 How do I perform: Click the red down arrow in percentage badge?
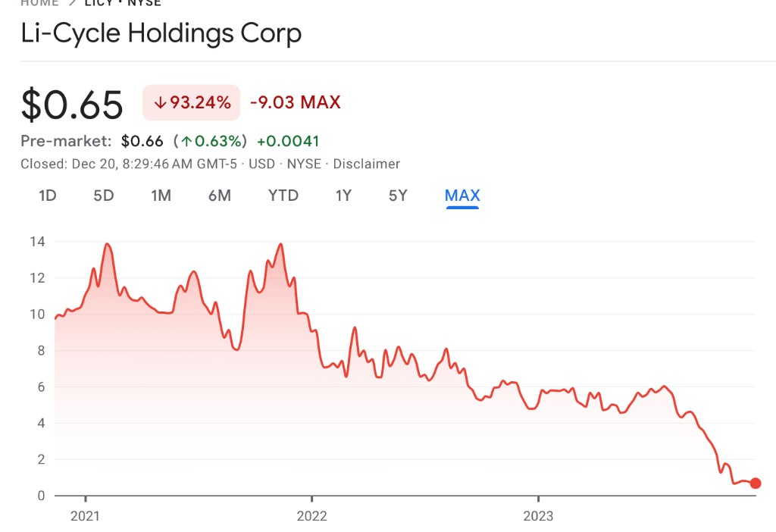tap(160, 103)
